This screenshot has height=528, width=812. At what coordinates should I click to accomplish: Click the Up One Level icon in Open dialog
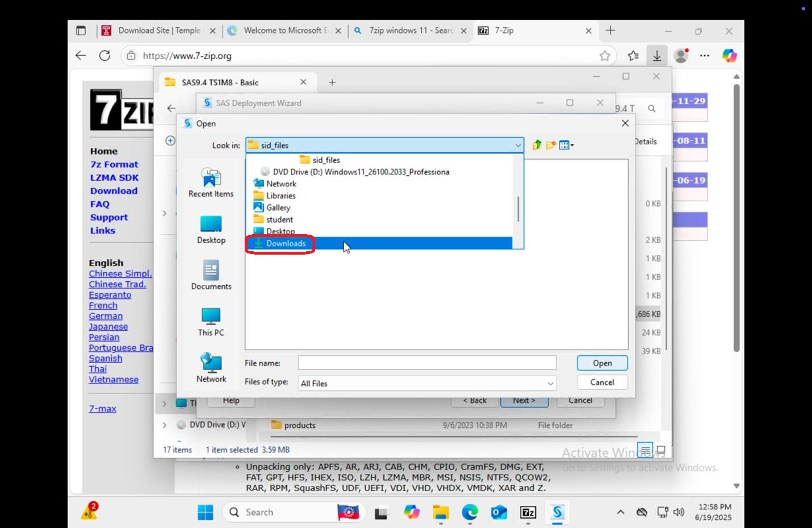point(537,145)
